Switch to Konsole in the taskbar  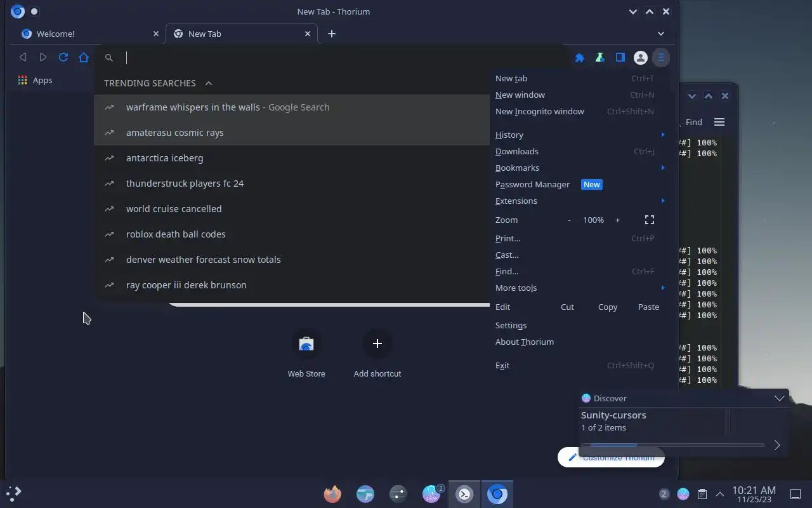[464, 493]
